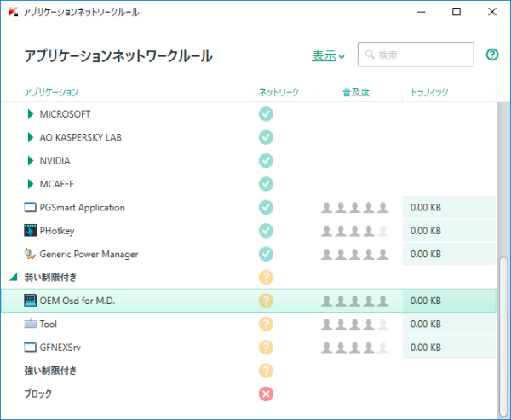
Task: Click 強い制限付き network question mark icon
Action: tap(266, 371)
